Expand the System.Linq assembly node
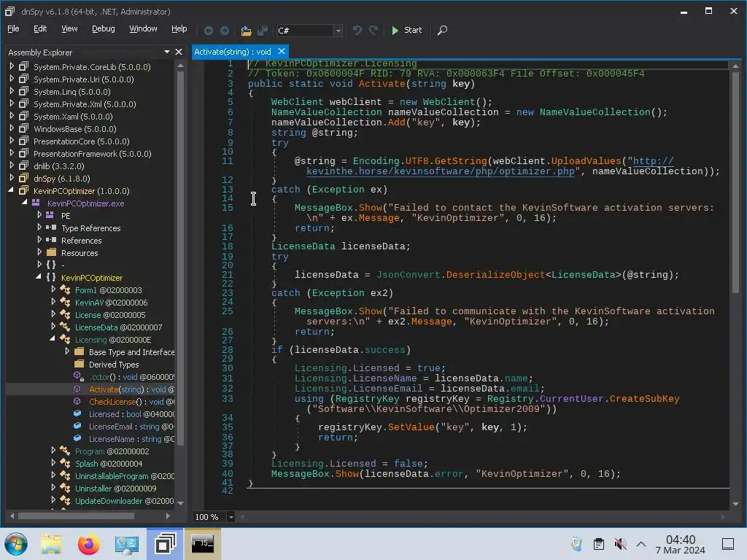Screen dimensions: 747x560 [12, 91]
